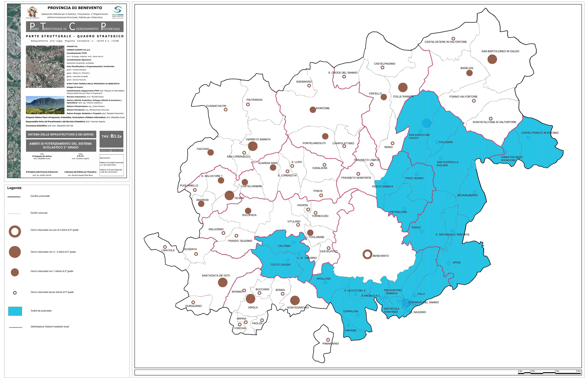Image resolution: width=588 pixels, height=378 pixels.
Task: Open the green mountain photo thumbnail
Action: point(45,105)
